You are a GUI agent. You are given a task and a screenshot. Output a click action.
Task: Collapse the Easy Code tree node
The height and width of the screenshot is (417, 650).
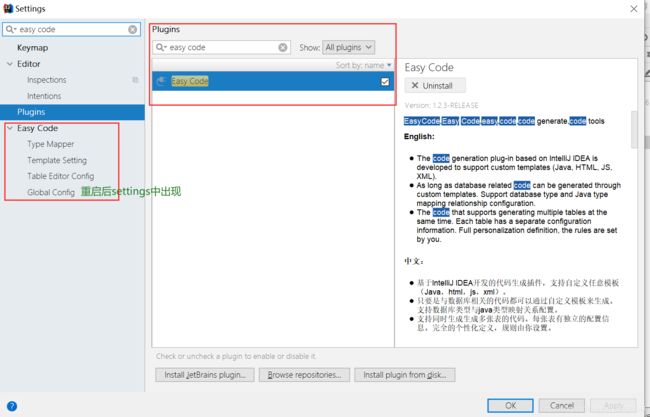[x=10, y=128]
